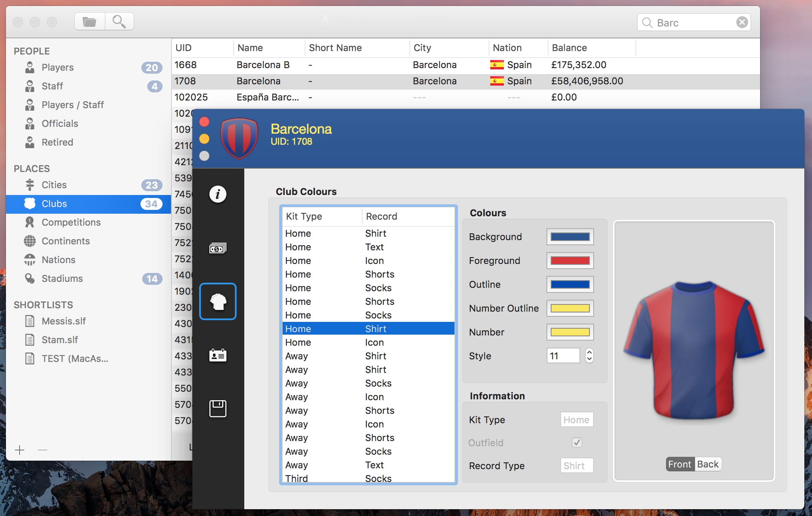Click the plus add button in the sidebar
812x516 pixels.
[20, 450]
